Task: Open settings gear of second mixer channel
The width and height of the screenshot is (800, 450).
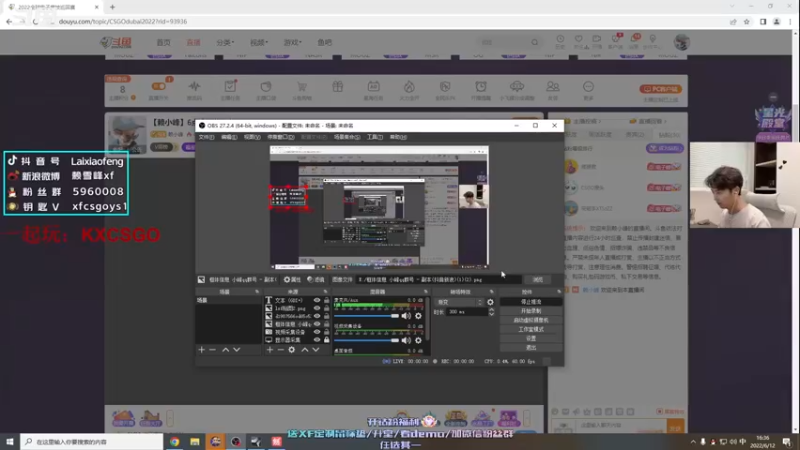Action: (418, 340)
